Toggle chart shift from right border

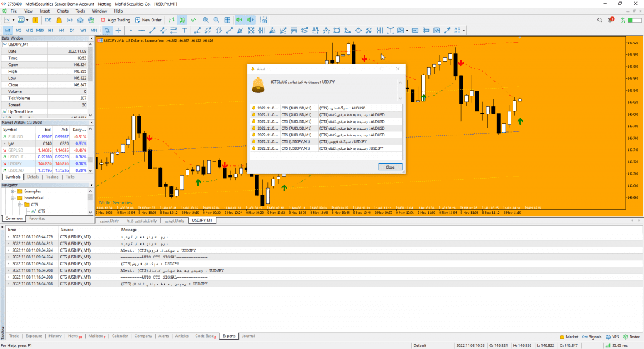pyautogui.click(x=250, y=19)
